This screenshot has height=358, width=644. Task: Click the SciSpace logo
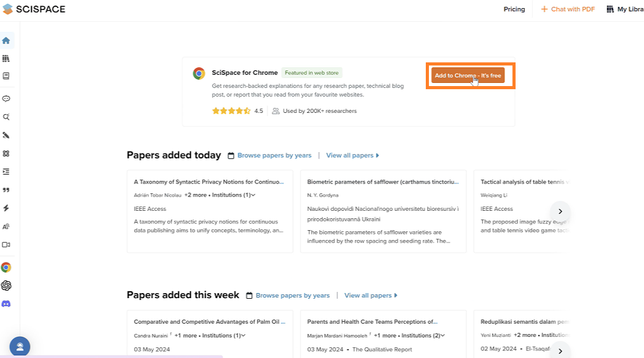click(34, 9)
